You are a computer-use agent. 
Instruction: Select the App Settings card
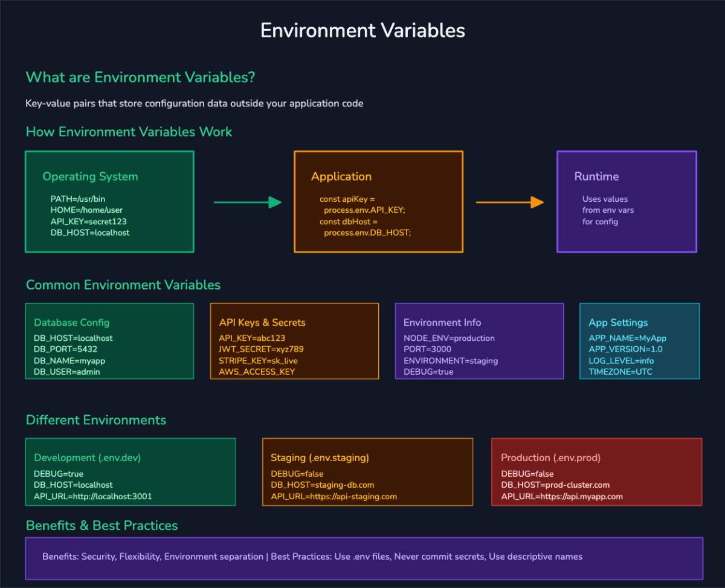(638, 341)
